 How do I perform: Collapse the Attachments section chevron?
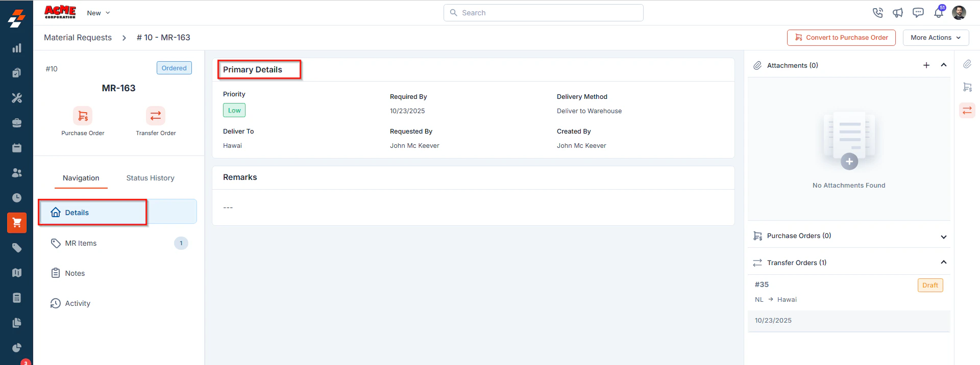(x=944, y=65)
